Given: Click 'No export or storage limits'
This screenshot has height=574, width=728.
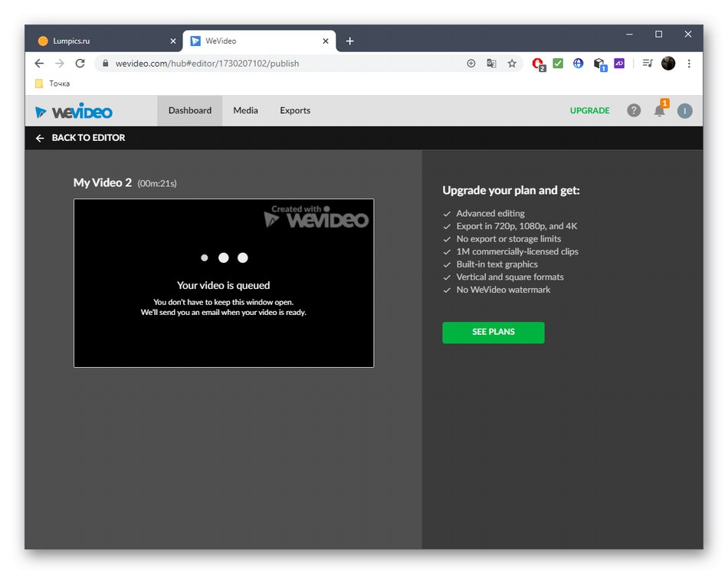Looking at the screenshot, I should point(508,238).
